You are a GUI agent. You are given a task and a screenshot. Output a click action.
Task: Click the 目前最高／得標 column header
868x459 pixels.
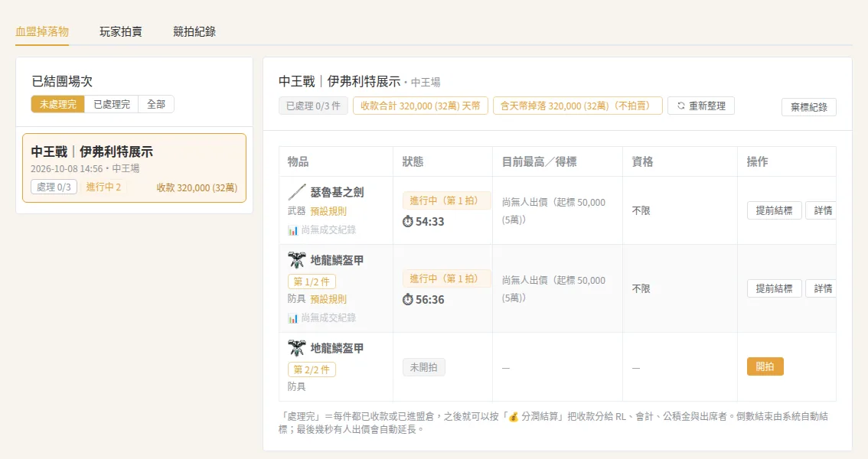(x=539, y=161)
